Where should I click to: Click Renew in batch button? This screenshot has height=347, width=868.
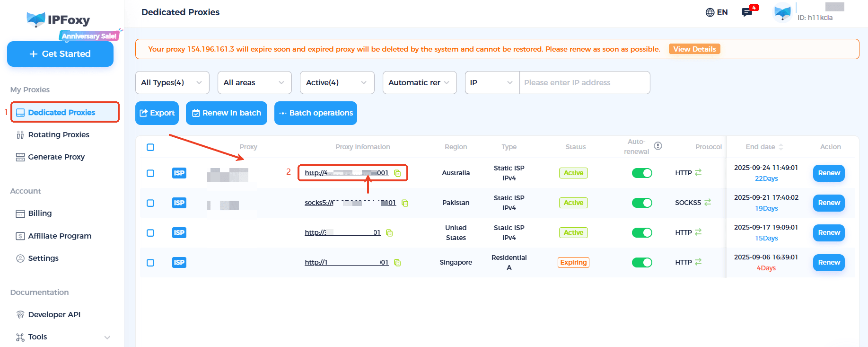(x=227, y=113)
